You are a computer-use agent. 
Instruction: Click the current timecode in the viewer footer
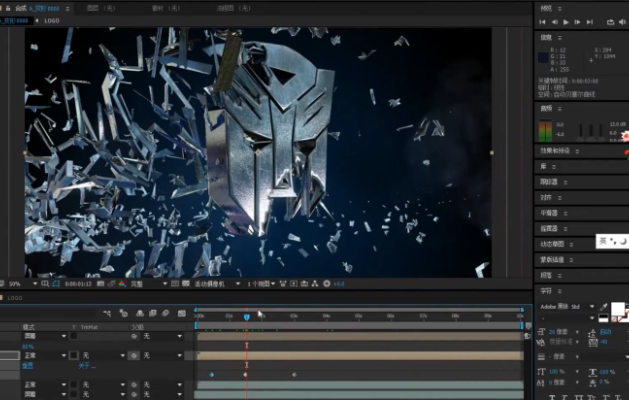pyautogui.click(x=80, y=283)
